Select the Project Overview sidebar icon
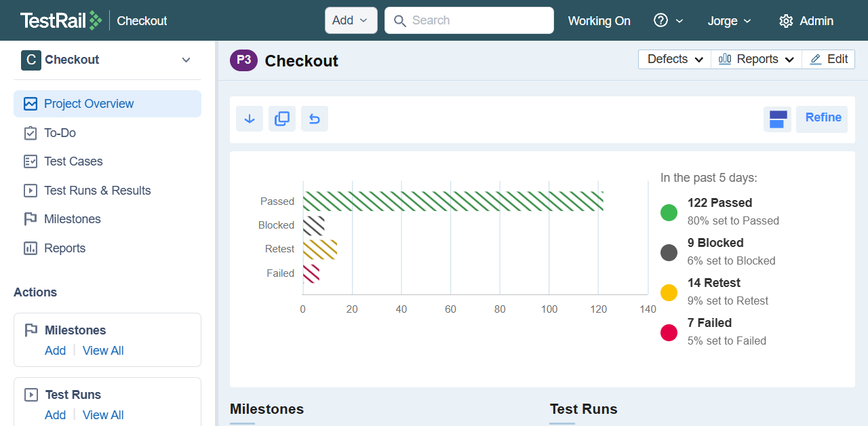This screenshot has height=426, width=868. 31,103
